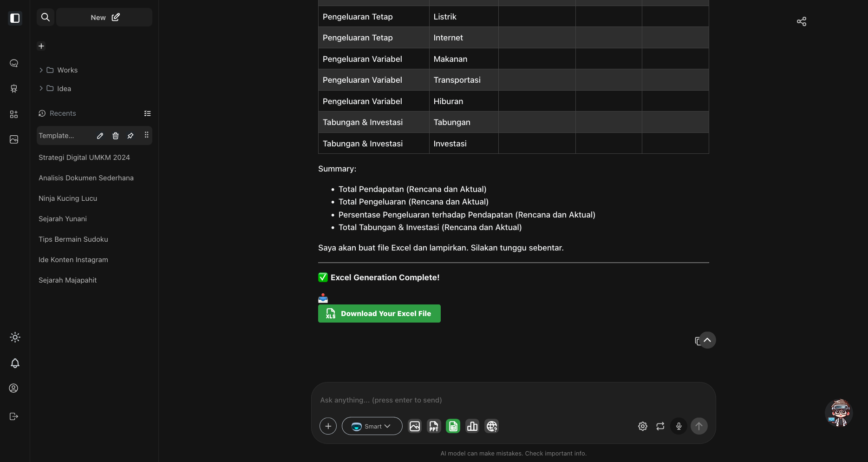Toggle the Excel generation tool
This screenshot has width=868, height=462.
453,426
